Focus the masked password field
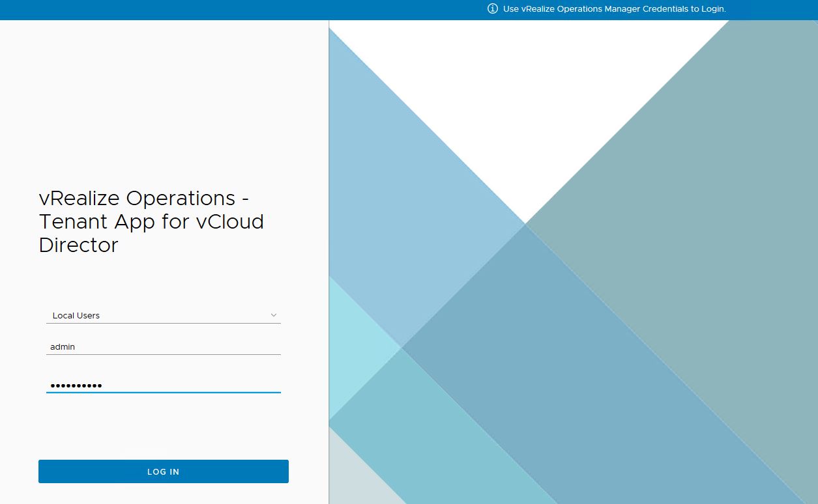 coord(164,385)
